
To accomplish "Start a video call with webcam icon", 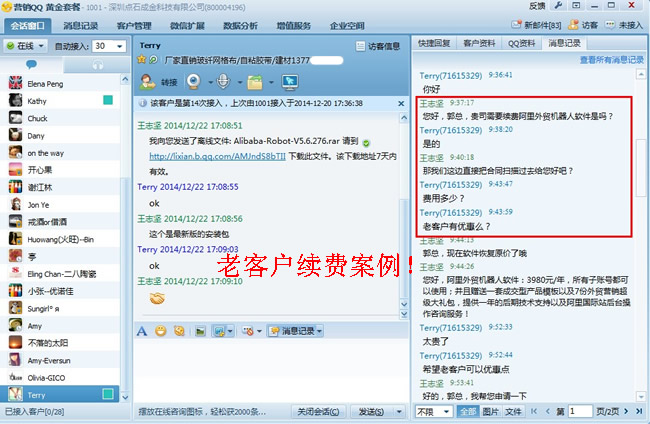I will click(x=194, y=82).
